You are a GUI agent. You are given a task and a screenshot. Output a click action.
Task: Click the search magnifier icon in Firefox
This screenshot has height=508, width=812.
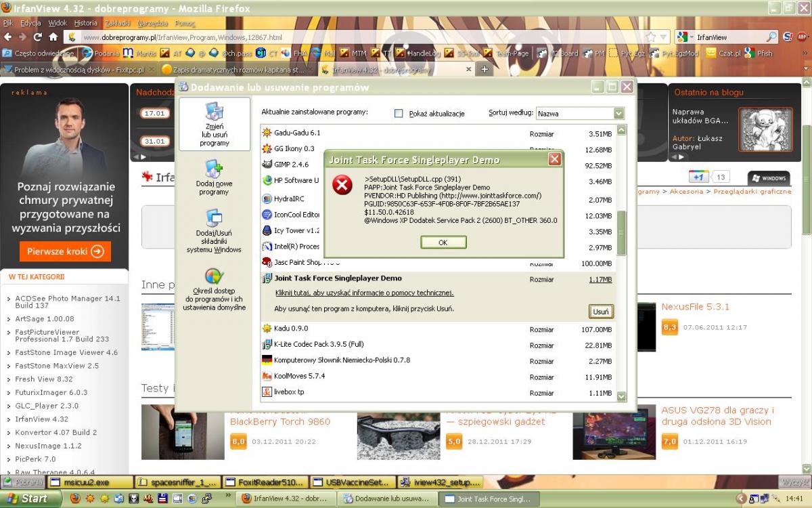(x=772, y=37)
